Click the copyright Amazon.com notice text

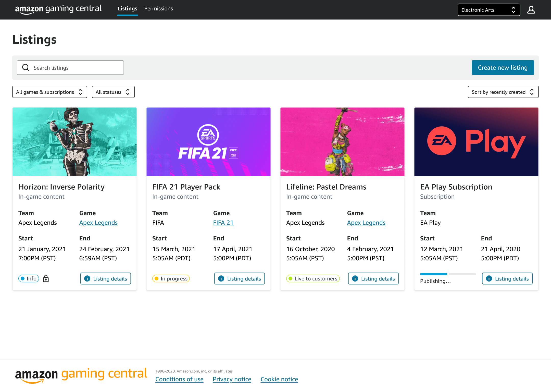coord(194,371)
